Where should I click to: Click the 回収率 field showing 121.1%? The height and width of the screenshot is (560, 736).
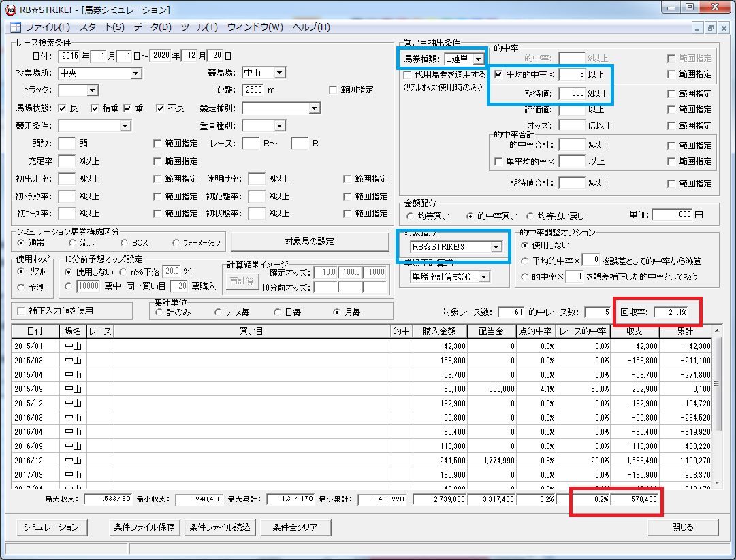pos(671,312)
